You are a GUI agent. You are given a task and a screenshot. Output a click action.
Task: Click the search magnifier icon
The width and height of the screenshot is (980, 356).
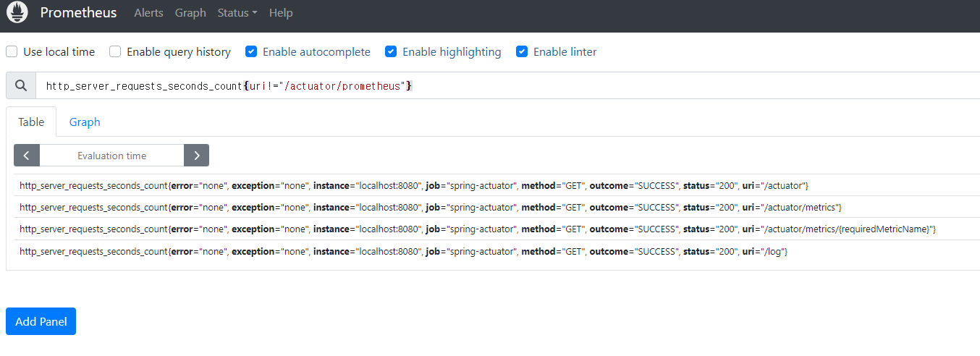(x=21, y=85)
